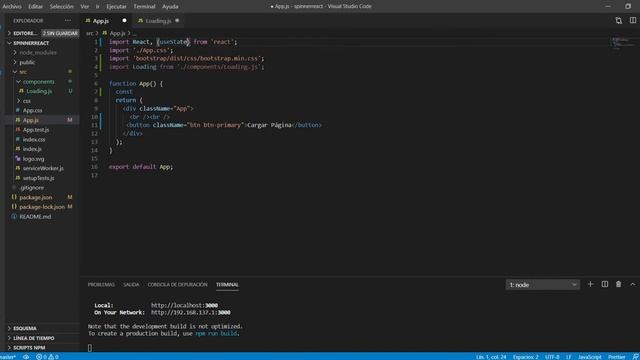The height and width of the screenshot is (360, 640).
Task: Click the EXPLORADOR panel title
Action: pyautogui.click(x=28, y=20)
